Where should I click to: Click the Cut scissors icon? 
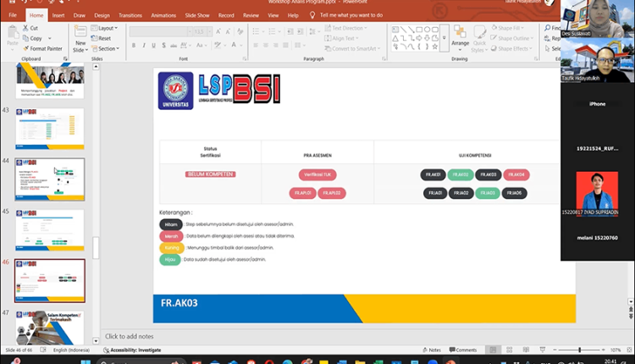pos(26,28)
